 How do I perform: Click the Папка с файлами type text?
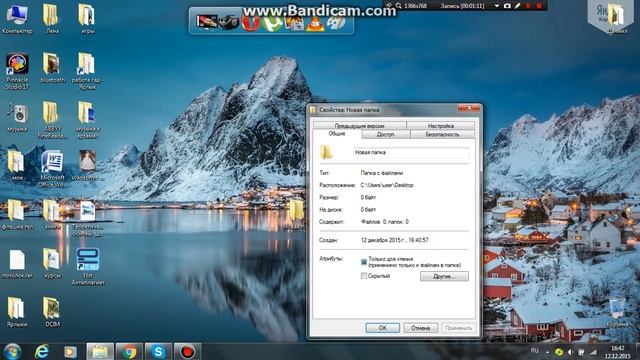[381, 173]
